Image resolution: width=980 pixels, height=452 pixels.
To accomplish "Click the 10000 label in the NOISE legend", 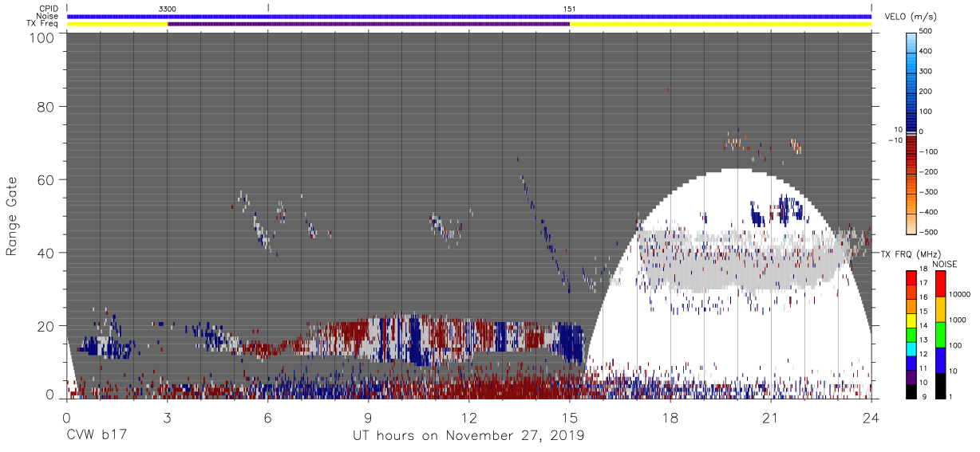I will (958, 294).
